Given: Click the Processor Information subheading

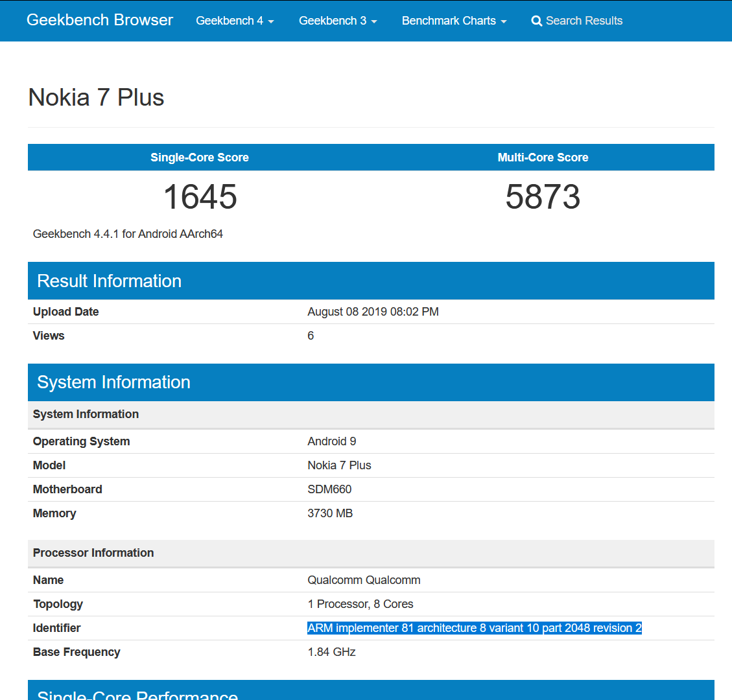Looking at the screenshot, I should pyautogui.click(x=371, y=553).
